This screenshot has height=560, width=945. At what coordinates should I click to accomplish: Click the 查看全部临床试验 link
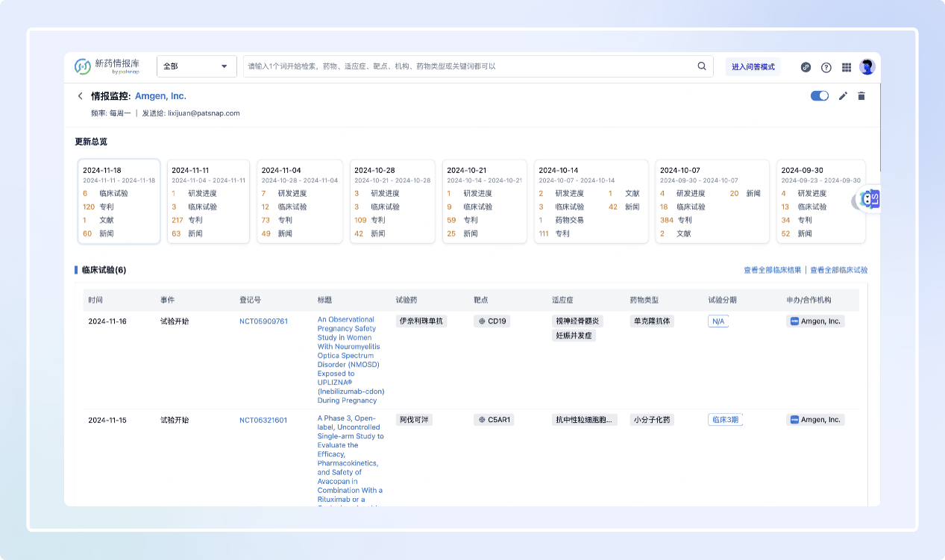pos(839,270)
